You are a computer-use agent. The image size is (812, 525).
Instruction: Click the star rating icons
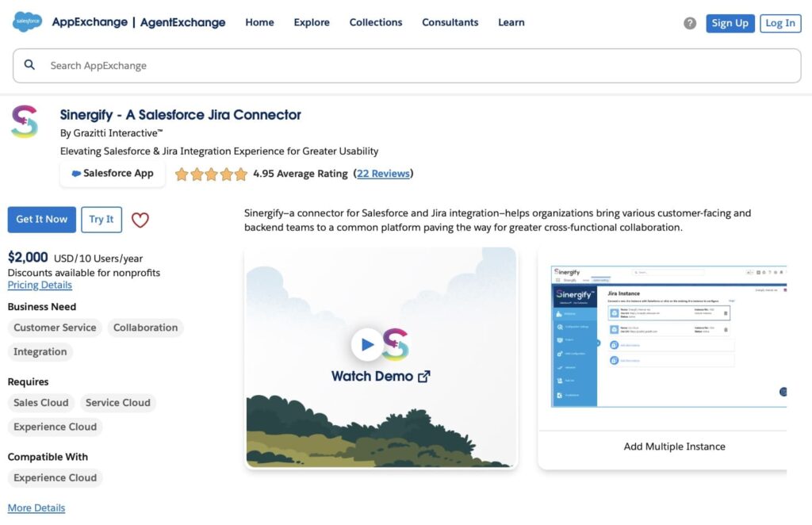click(211, 174)
